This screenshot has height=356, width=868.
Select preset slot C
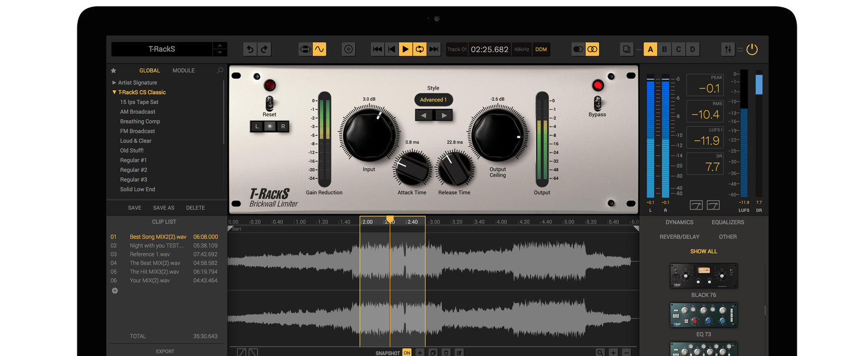(678, 49)
